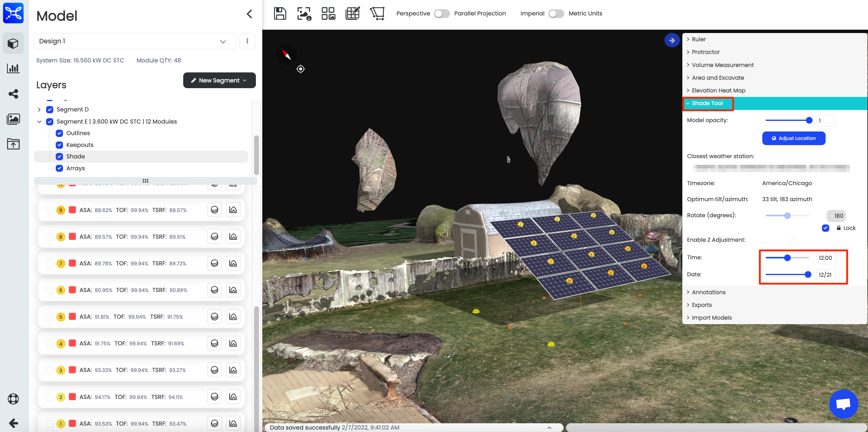868x432 pixels.
Task: Open the upload box sidebar icon
Action: [x=13, y=144]
